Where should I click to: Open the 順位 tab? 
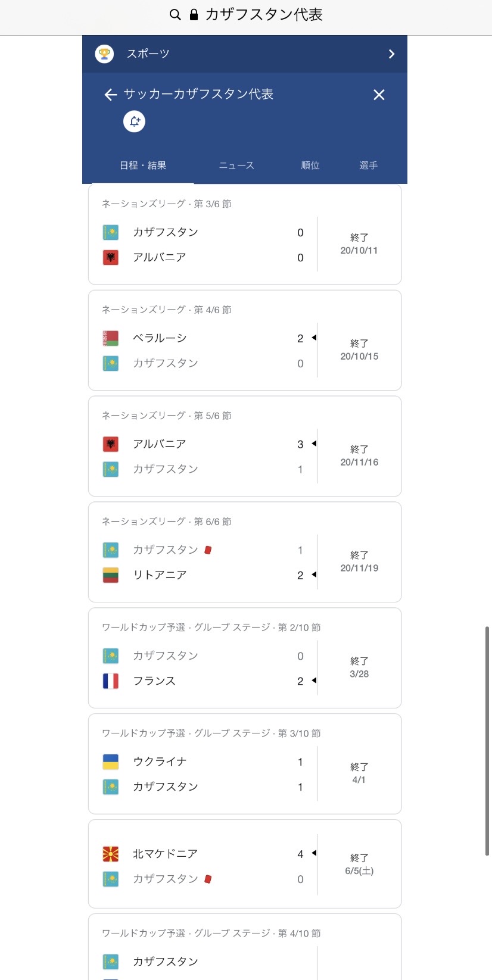[310, 166]
